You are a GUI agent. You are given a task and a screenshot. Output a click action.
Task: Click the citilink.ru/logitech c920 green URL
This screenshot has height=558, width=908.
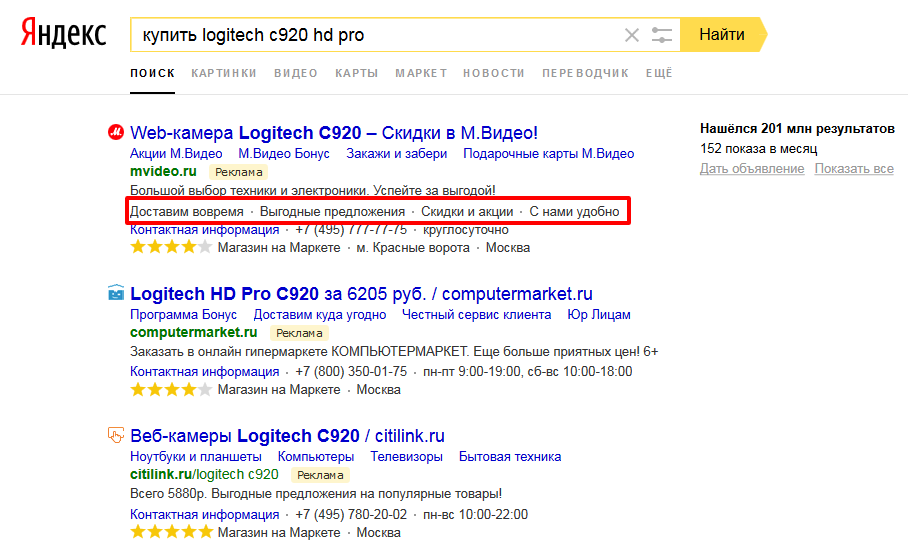[204, 475]
